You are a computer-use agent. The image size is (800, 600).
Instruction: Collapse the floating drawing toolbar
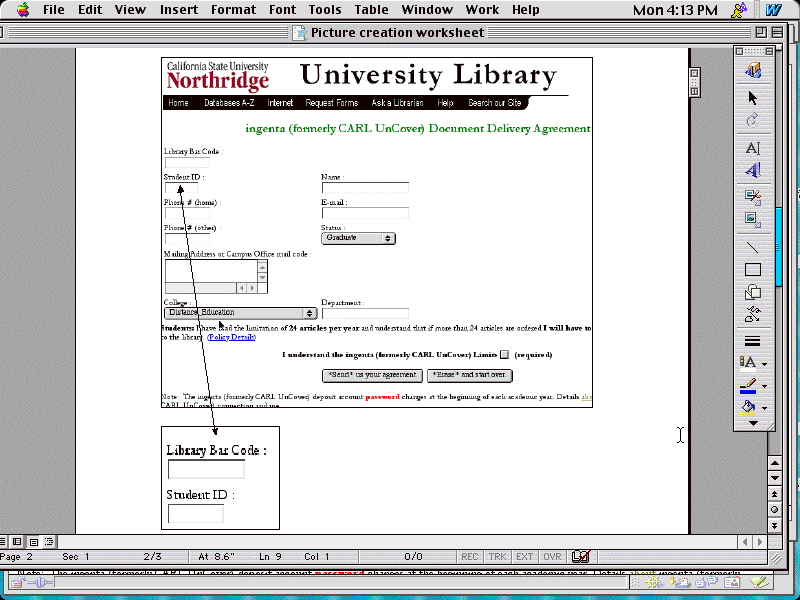pyautogui.click(x=770, y=51)
